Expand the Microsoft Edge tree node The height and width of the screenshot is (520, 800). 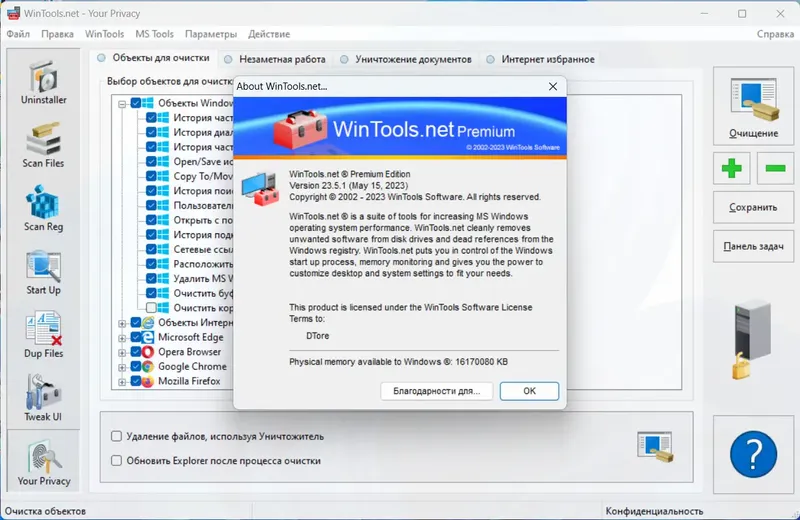click(x=122, y=338)
